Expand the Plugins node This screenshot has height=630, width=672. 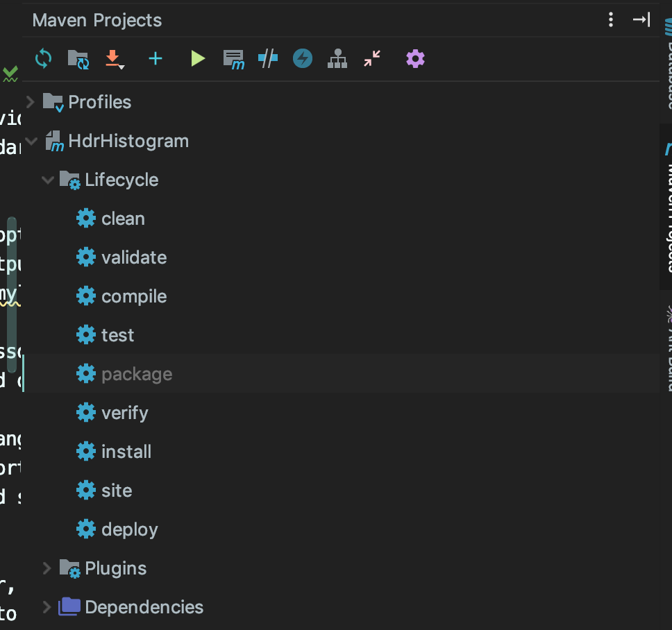click(x=47, y=568)
